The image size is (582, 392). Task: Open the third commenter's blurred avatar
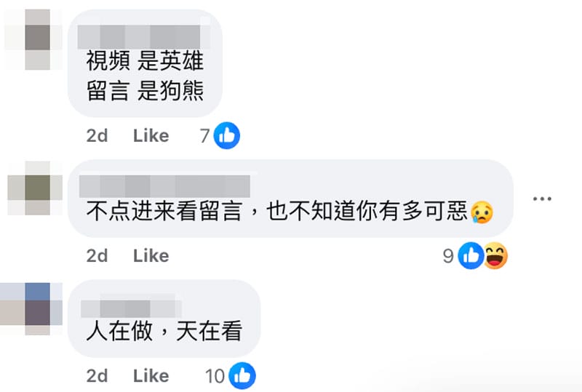pos(31,309)
